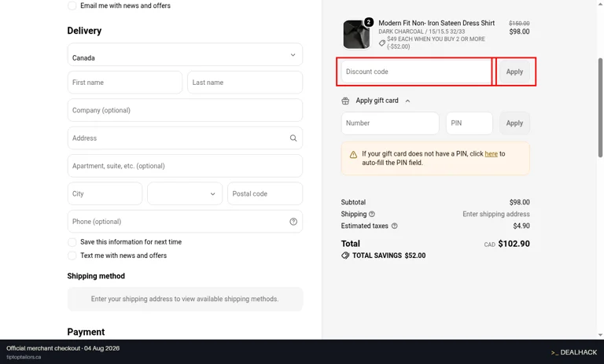Open the province dropdown next to City

click(185, 193)
